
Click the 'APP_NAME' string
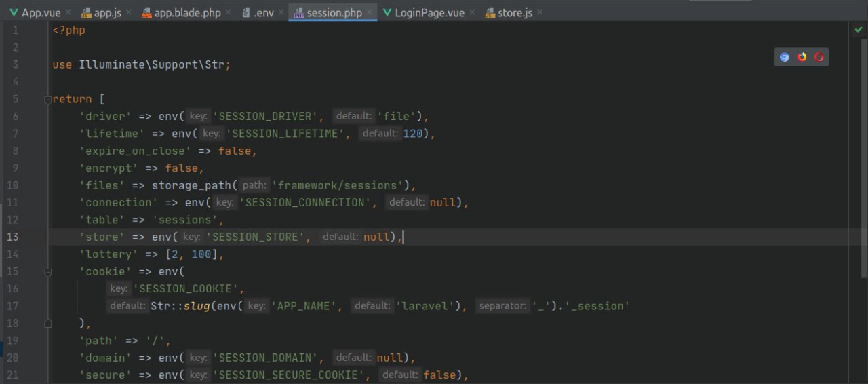pyautogui.click(x=304, y=306)
